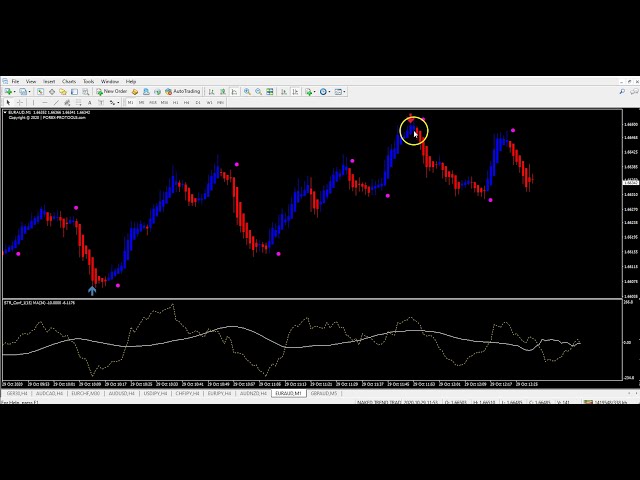The height and width of the screenshot is (480, 640).
Task: Open the Insert menu
Action: click(49, 81)
